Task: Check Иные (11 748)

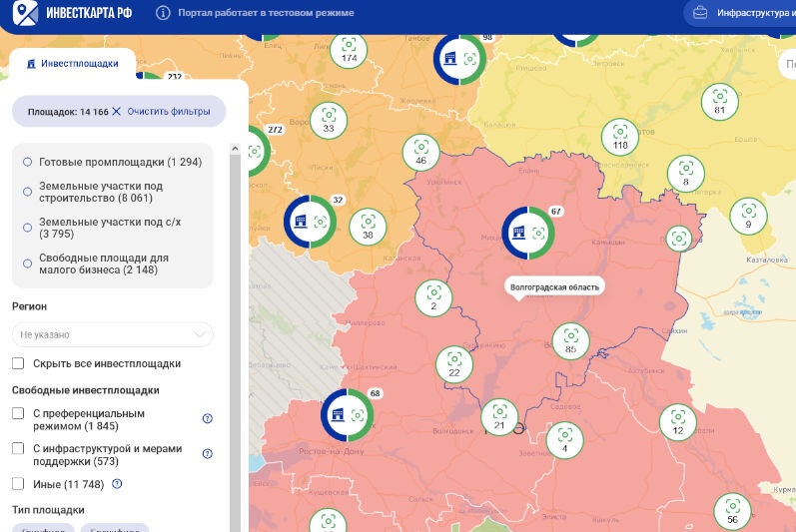Action: [18, 484]
